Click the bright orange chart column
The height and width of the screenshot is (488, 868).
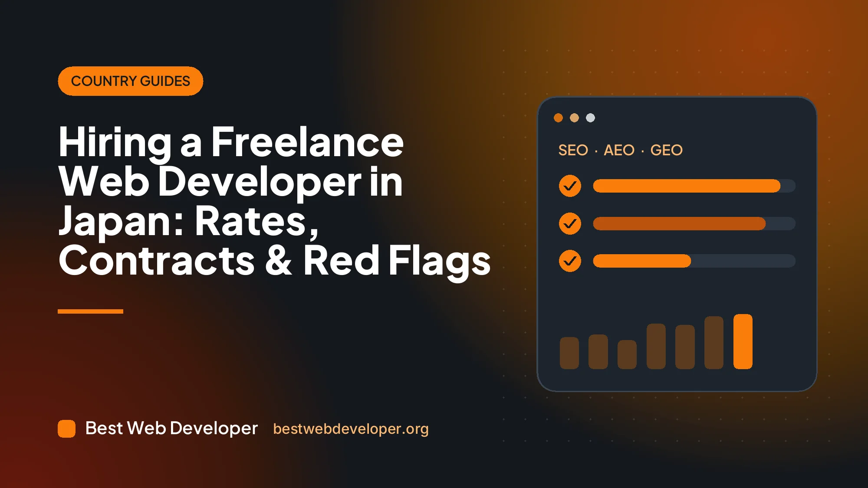743,341
